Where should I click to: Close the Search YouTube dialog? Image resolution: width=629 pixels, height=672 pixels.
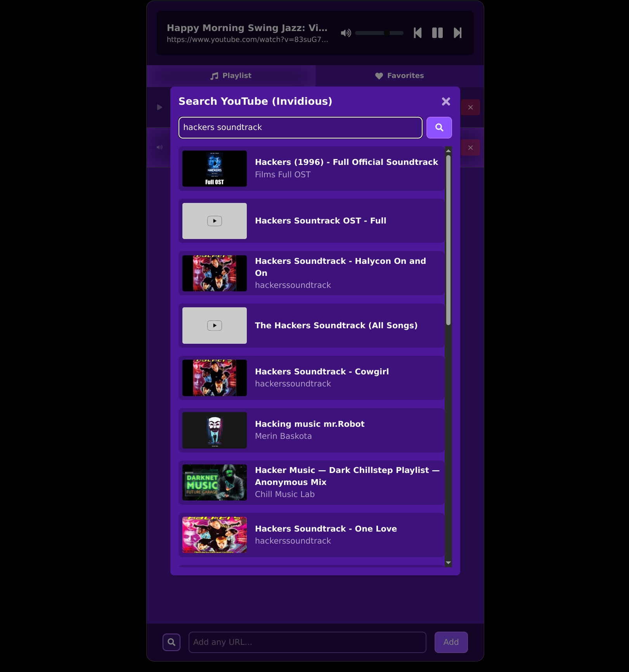click(x=446, y=101)
